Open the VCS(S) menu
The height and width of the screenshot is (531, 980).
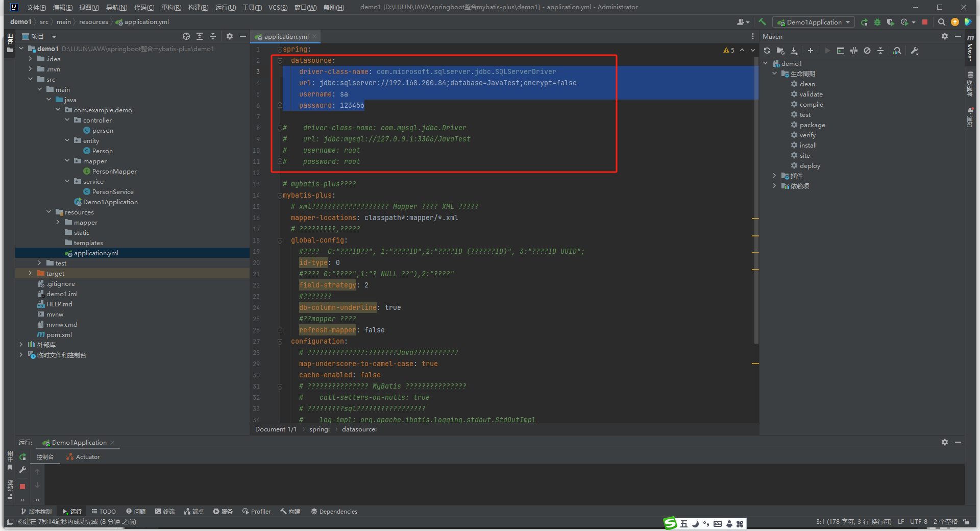(x=278, y=7)
